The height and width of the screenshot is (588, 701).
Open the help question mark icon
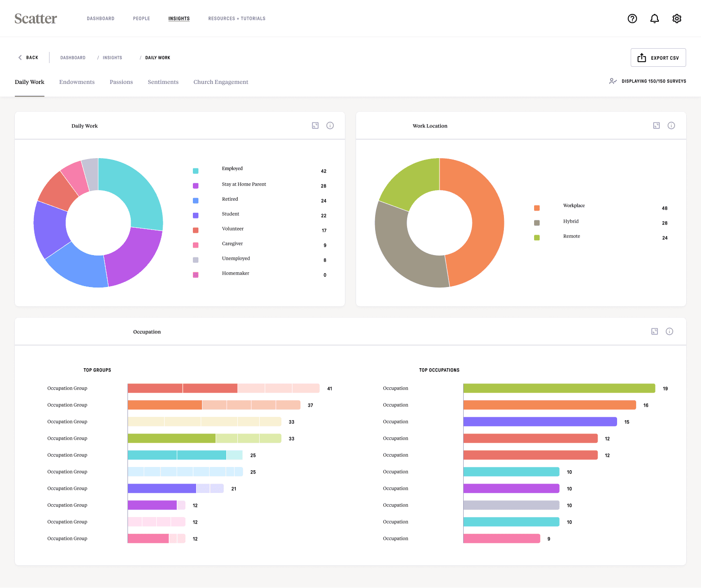(x=632, y=19)
